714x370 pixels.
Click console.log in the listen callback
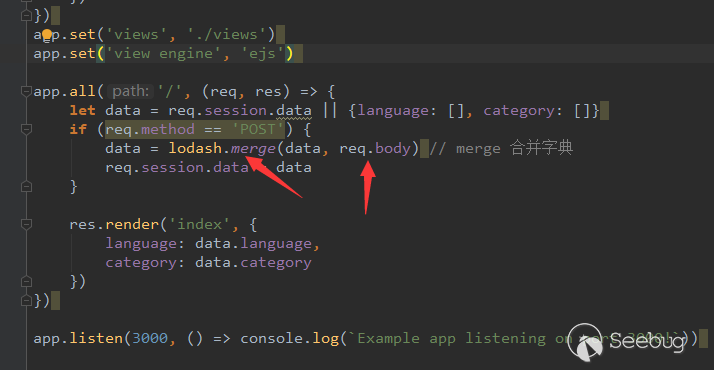pos(290,338)
